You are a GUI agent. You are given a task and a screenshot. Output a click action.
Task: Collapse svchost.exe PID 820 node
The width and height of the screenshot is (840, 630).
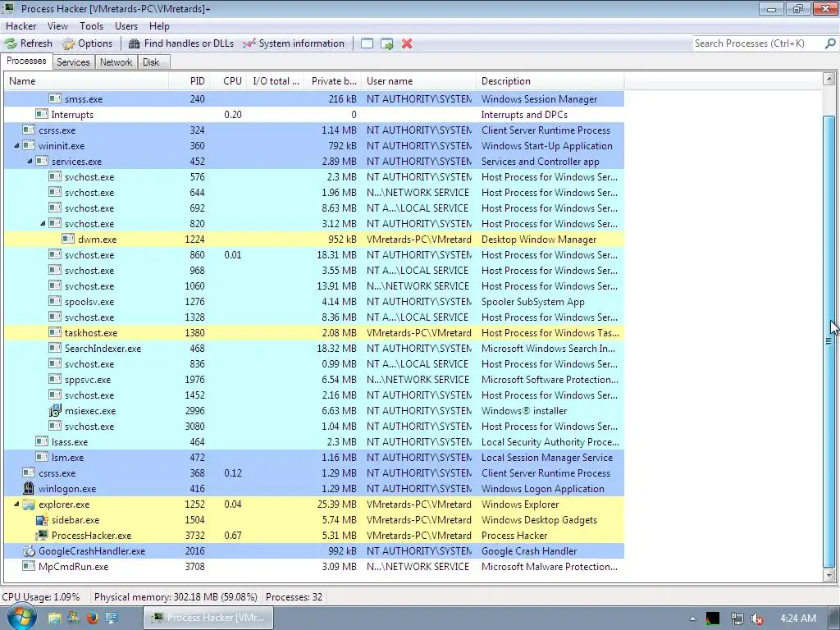[x=43, y=223]
